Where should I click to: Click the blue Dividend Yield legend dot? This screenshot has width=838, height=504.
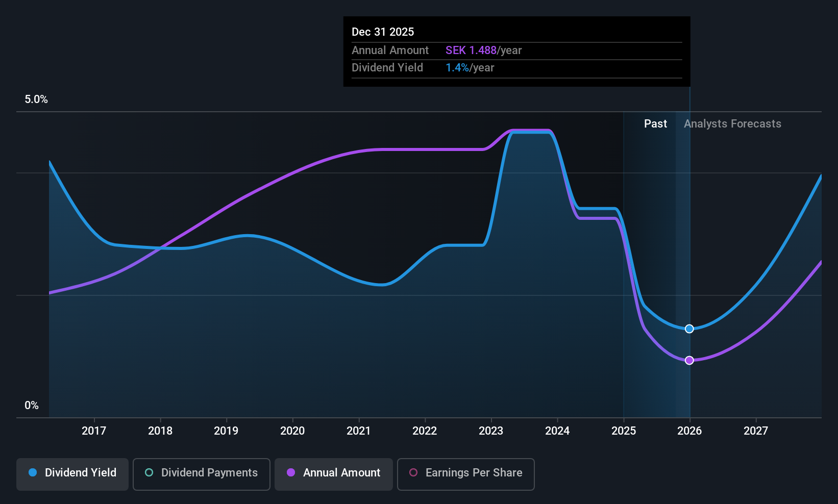pos(33,472)
